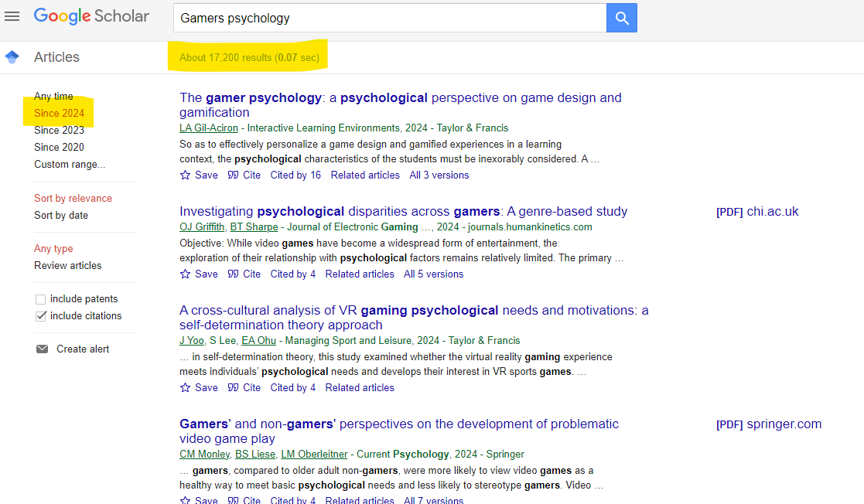Viewport: 864px width, 504px height.
Task: Click the Save star for the VR gaming article
Action: click(185, 388)
